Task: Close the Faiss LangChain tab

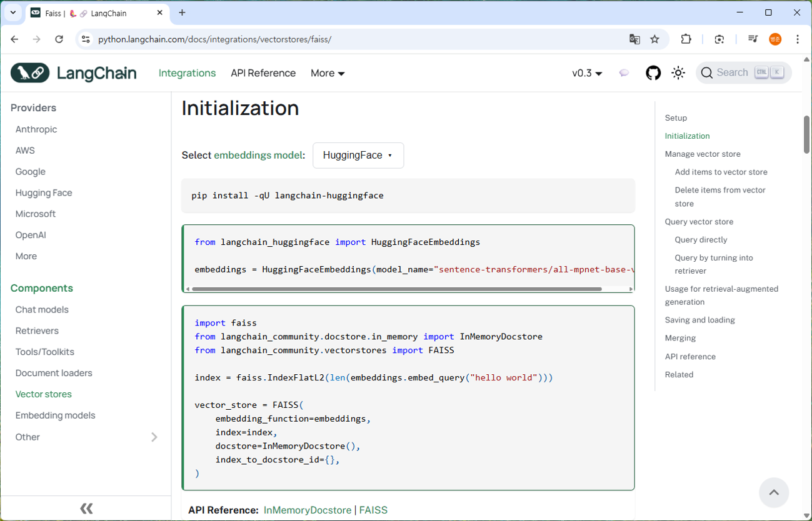Action: 160,12
